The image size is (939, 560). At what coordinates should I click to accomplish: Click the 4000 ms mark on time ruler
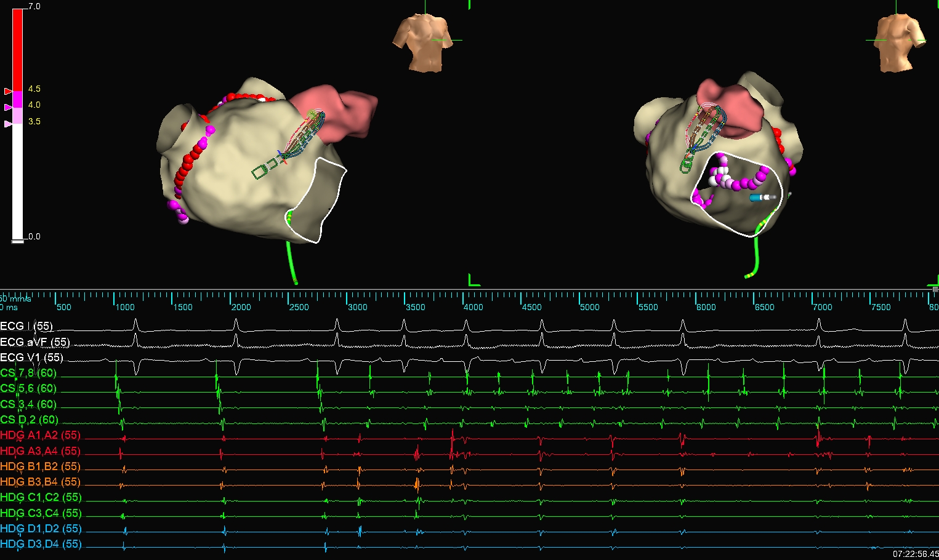click(x=473, y=306)
